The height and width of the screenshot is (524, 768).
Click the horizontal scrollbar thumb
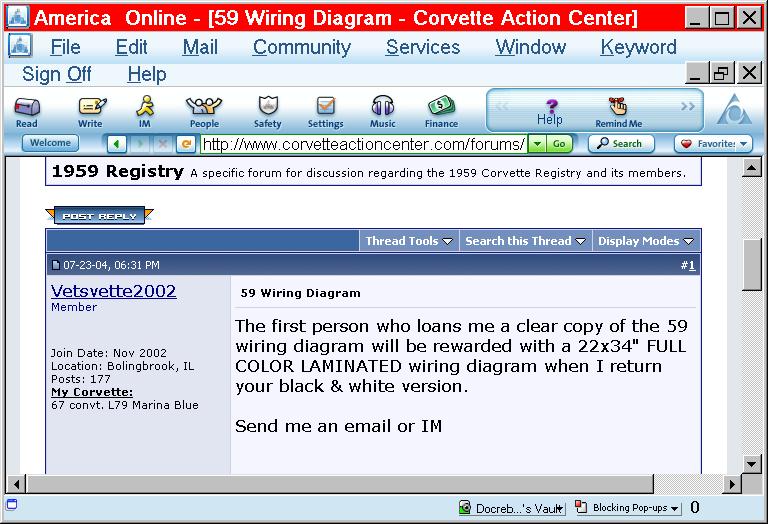340,484
